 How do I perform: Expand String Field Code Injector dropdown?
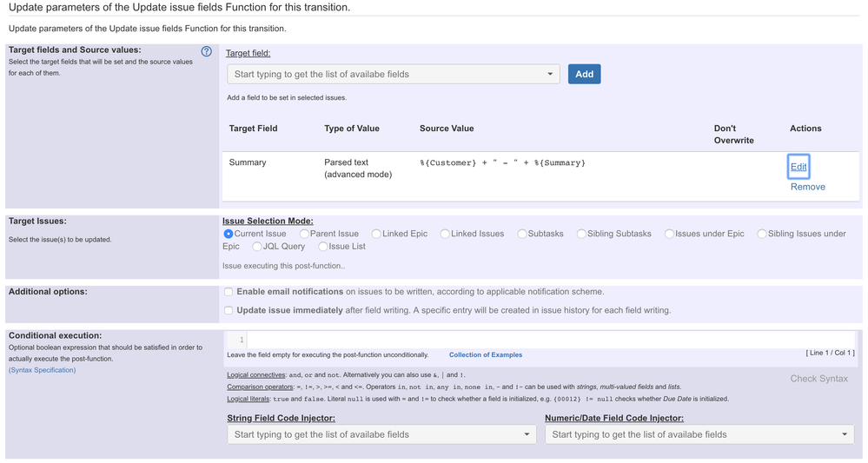(x=381, y=434)
